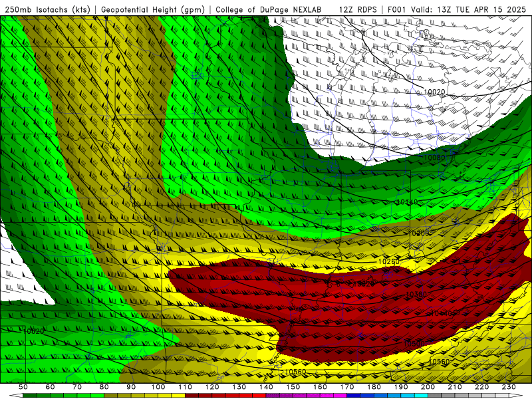Click the 130 value on the color scale

(x=239, y=387)
